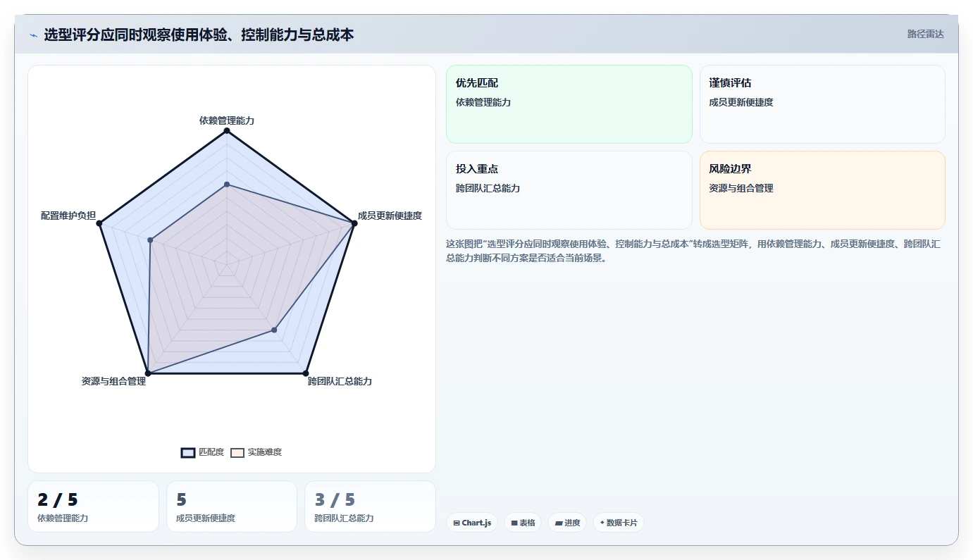Click the 5 成员更新便捷度 stat card

pos(232,506)
